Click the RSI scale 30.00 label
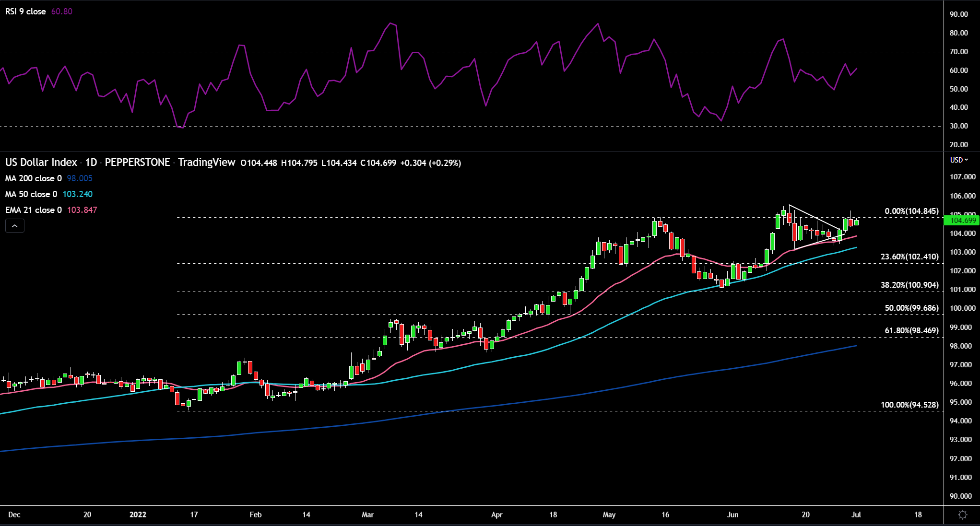This screenshot has width=980, height=526. tap(959, 126)
